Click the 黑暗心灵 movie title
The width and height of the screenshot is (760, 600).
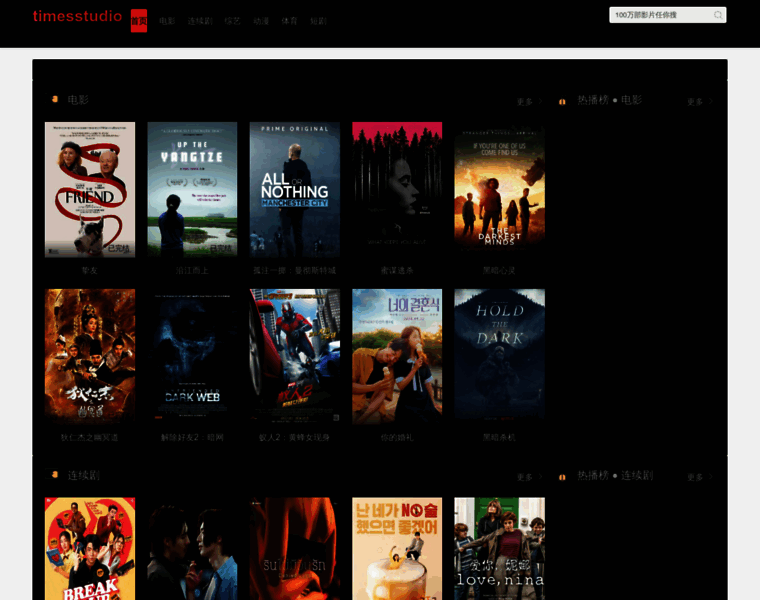pos(499,270)
